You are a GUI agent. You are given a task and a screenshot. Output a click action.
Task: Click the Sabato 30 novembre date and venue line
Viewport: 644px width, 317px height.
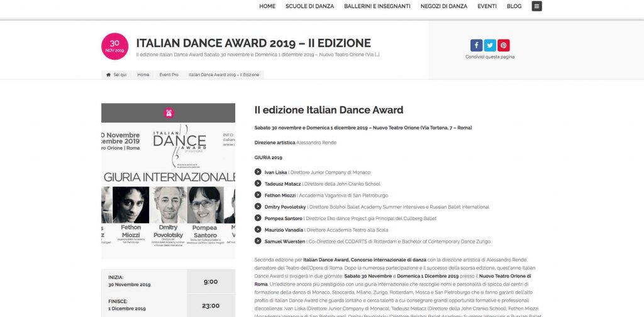[363, 128]
